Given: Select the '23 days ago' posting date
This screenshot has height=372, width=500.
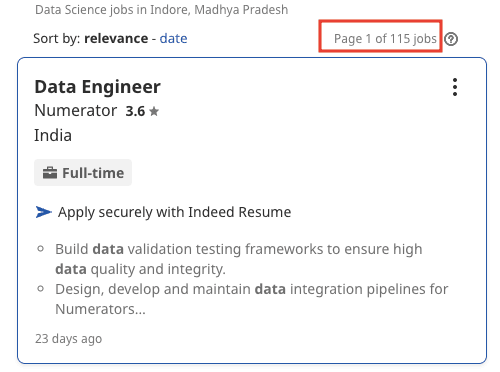Looking at the screenshot, I should click(x=68, y=339).
